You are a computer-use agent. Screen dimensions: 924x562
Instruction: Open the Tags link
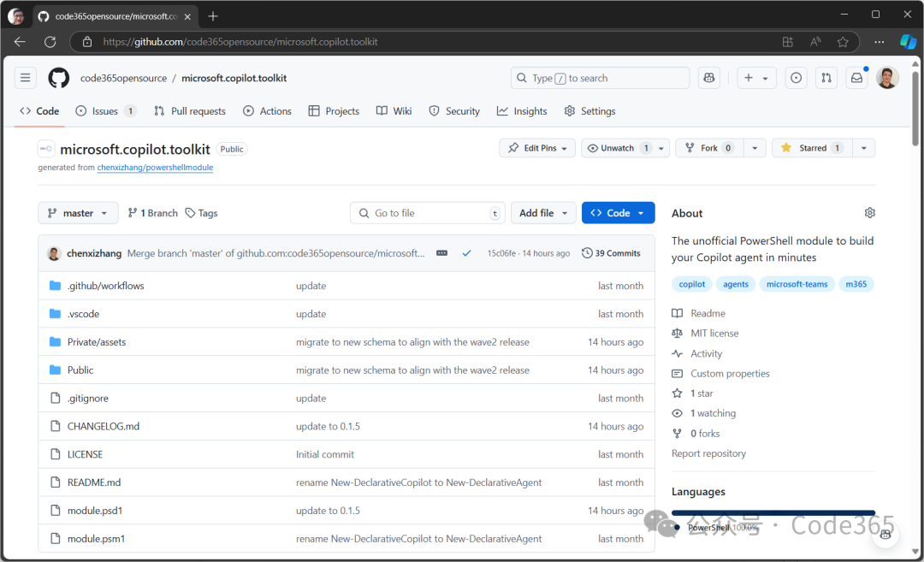pyautogui.click(x=201, y=213)
